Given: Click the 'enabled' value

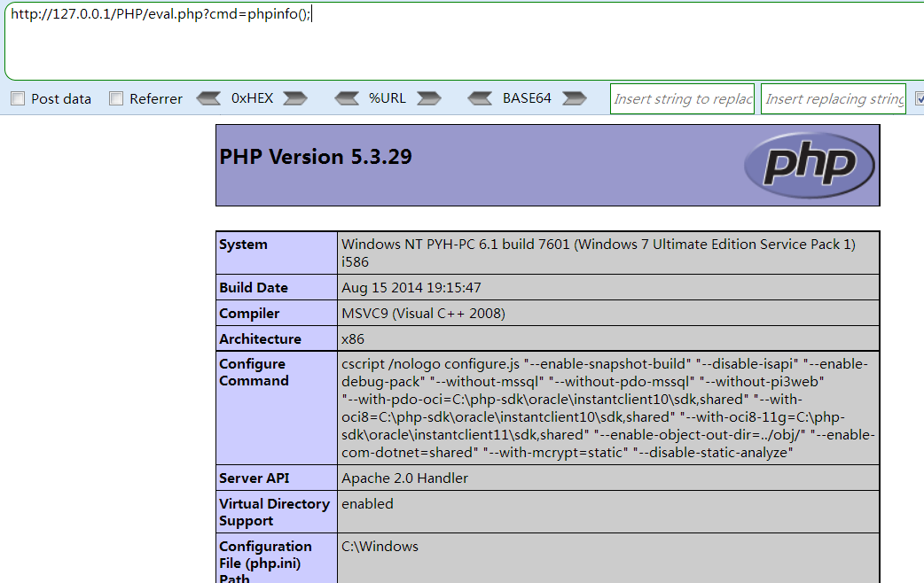Looking at the screenshot, I should tap(367, 504).
